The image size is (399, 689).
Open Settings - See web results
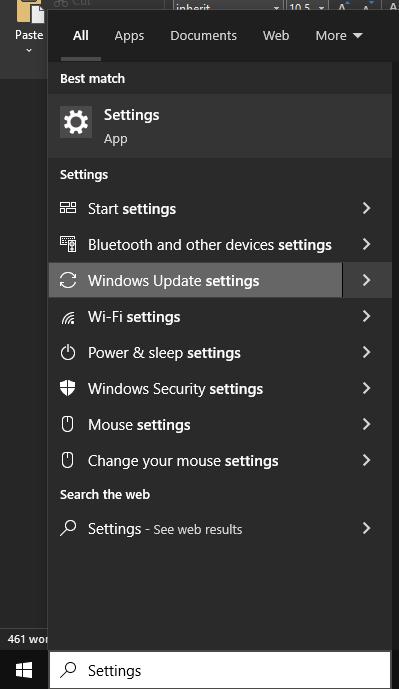click(220, 529)
